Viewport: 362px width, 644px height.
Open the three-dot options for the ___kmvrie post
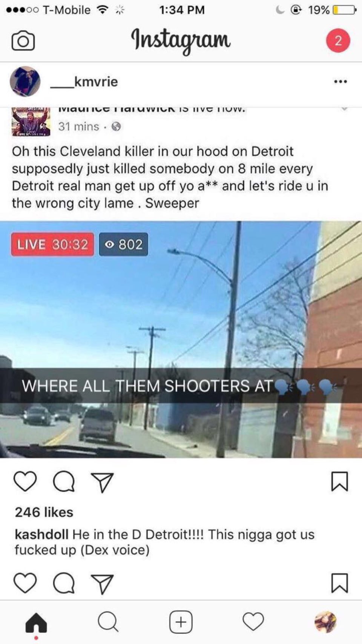[x=340, y=81]
